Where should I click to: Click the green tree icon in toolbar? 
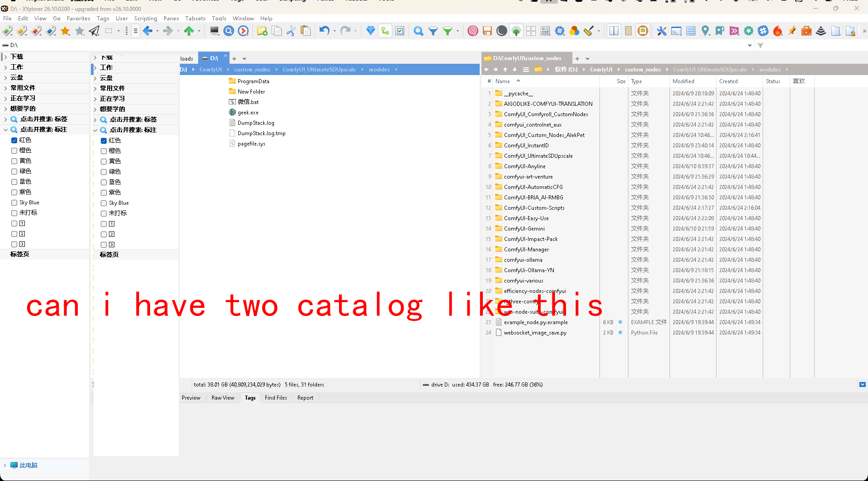point(516,31)
